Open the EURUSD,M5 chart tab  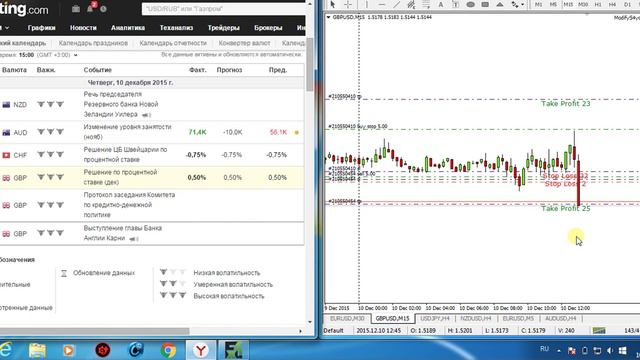tap(518, 318)
